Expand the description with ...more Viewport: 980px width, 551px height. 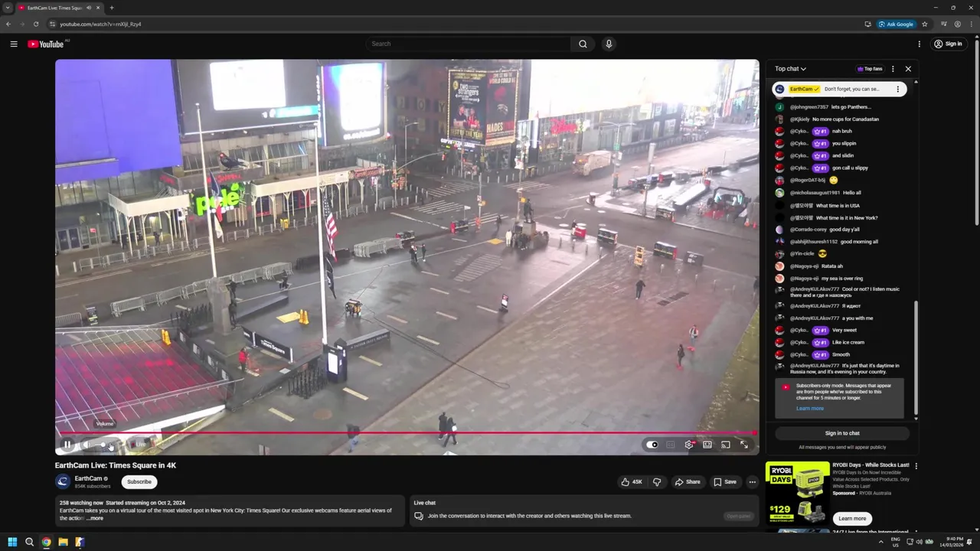point(94,518)
